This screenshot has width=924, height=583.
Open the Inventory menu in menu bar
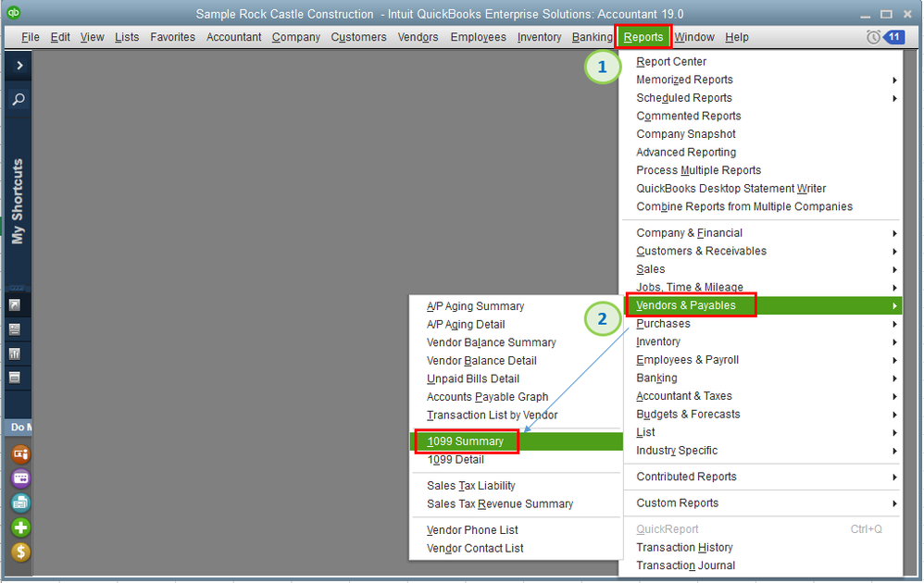[539, 37]
